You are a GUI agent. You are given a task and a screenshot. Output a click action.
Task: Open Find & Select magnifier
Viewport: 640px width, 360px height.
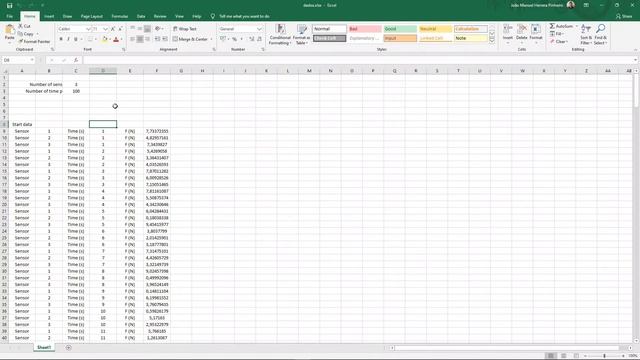point(600,35)
